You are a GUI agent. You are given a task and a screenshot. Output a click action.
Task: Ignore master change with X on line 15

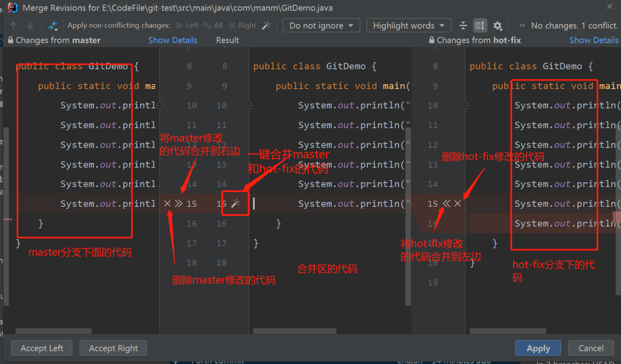(167, 204)
